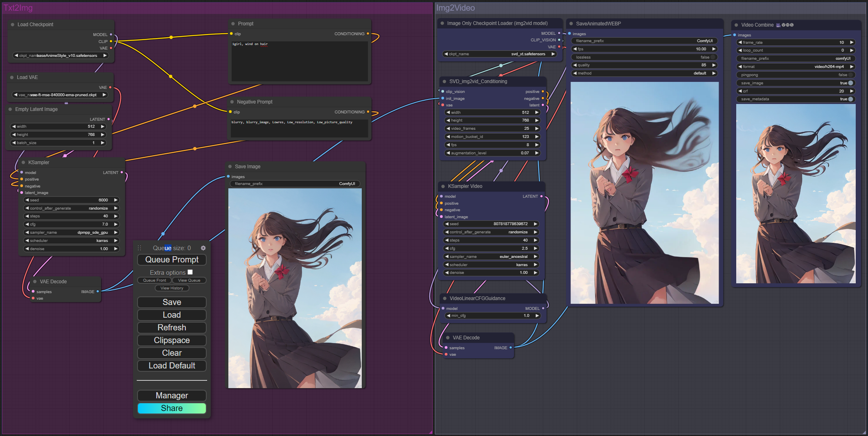868x436 pixels.
Task: Click the quality value slider in SaveAnimatedWEBP
Action: [x=644, y=65]
